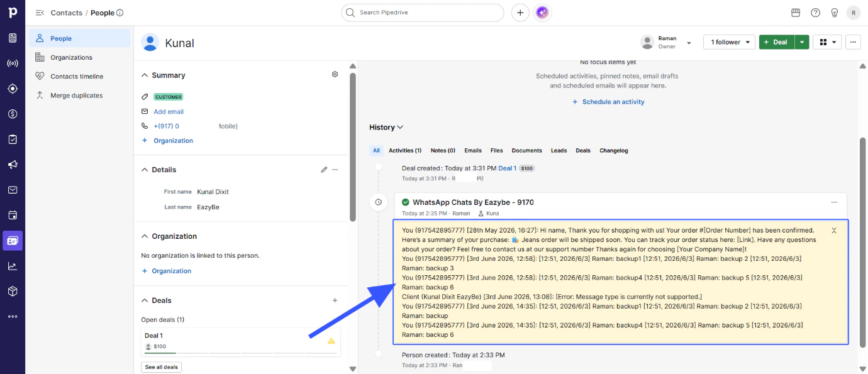Select the Deals history tab
The width and height of the screenshot is (868, 374).
click(583, 150)
